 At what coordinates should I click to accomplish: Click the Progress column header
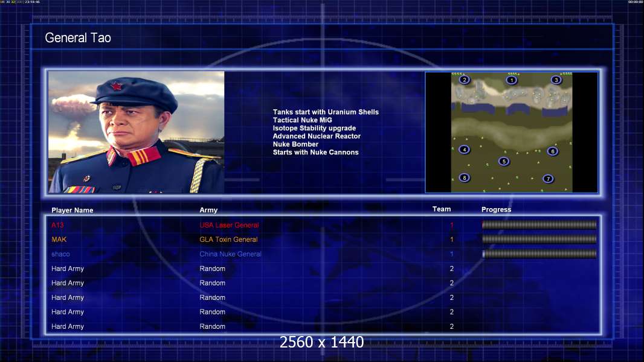tap(496, 209)
